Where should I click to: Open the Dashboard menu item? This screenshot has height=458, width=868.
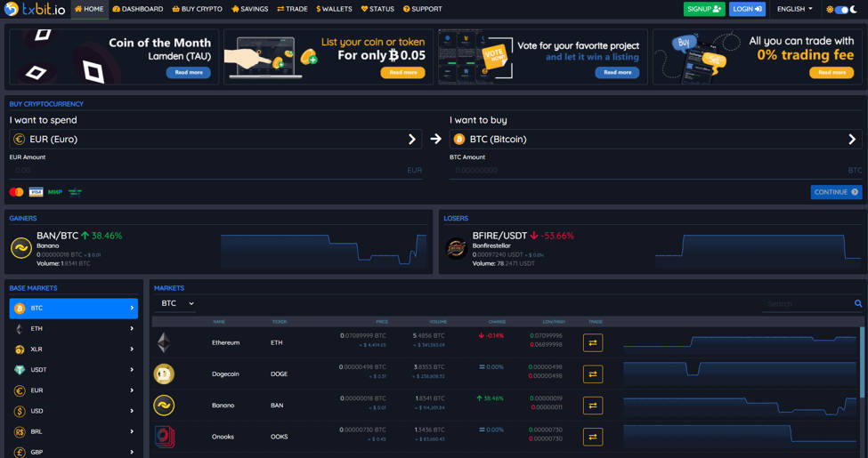(x=138, y=9)
